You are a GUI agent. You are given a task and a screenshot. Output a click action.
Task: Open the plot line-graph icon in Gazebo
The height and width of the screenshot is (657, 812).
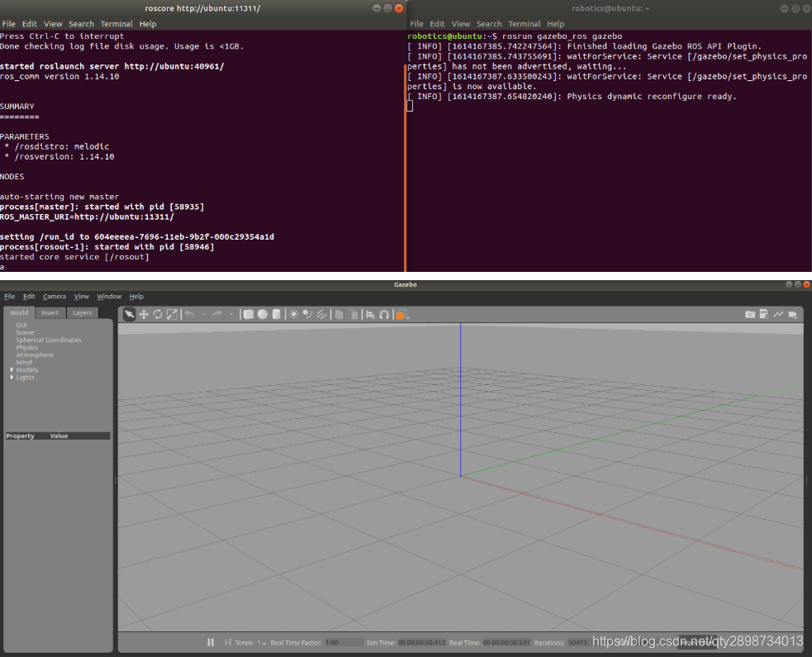click(x=778, y=314)
